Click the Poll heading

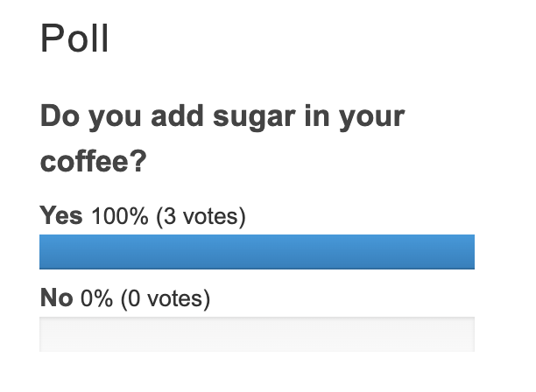(x=74, y=39)
